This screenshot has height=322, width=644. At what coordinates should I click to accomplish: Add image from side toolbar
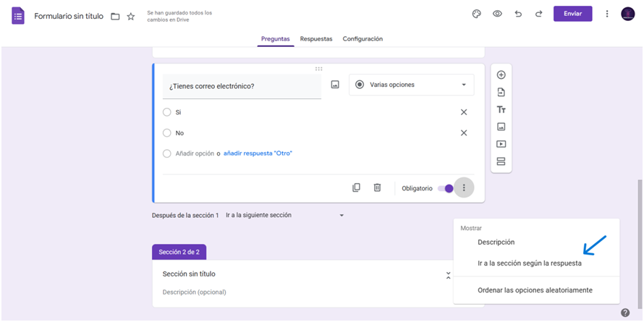tap(501, 127)
